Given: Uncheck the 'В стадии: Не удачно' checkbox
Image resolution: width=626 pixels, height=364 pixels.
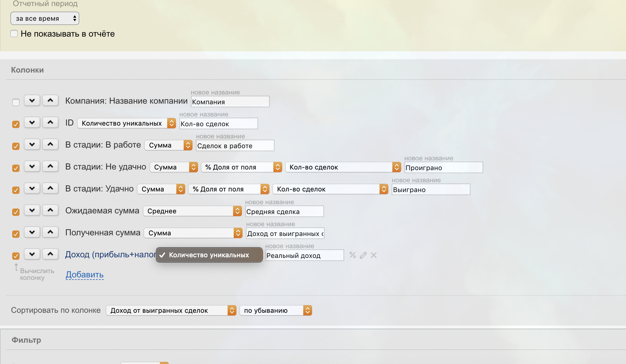Looking at the screenshot, I should (x=16, y=168).
